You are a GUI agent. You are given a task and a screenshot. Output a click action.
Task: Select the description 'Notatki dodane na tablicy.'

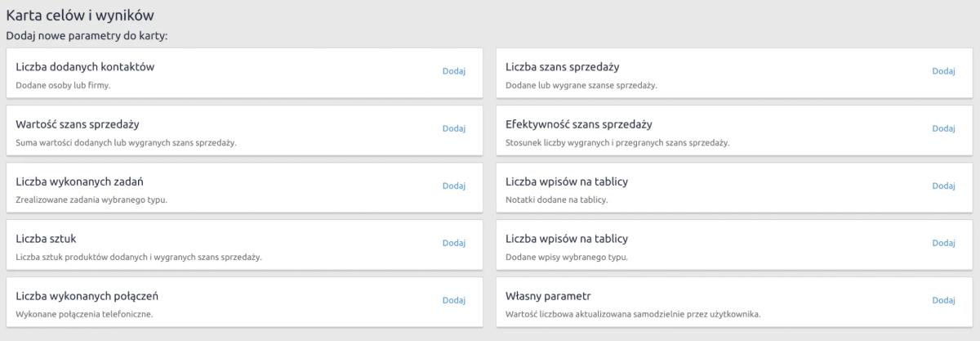click(557, 200)
